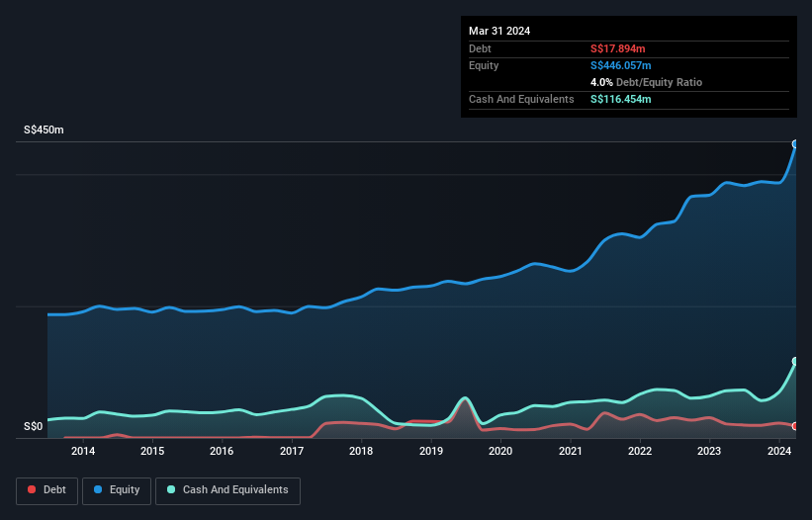Click the 4.0% Debt/Equity Ratio text

click(x=644, y=82)
